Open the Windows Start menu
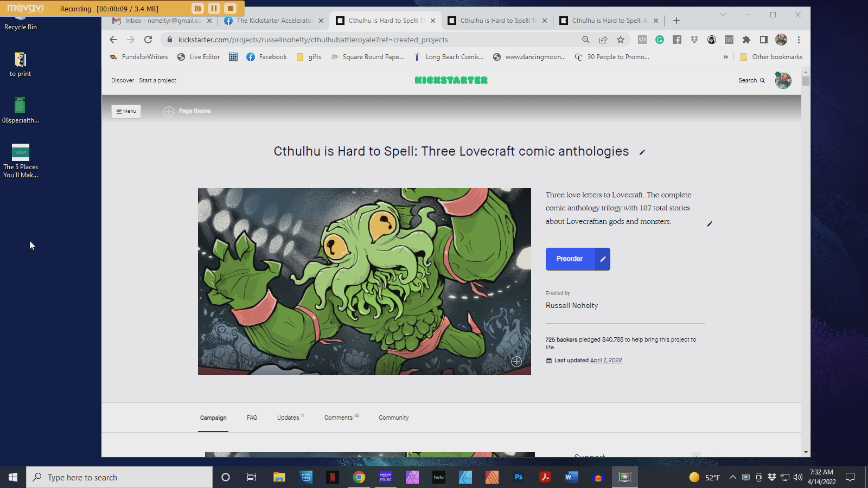The height and width of the screenshot is (488, 868). (13, 477)
